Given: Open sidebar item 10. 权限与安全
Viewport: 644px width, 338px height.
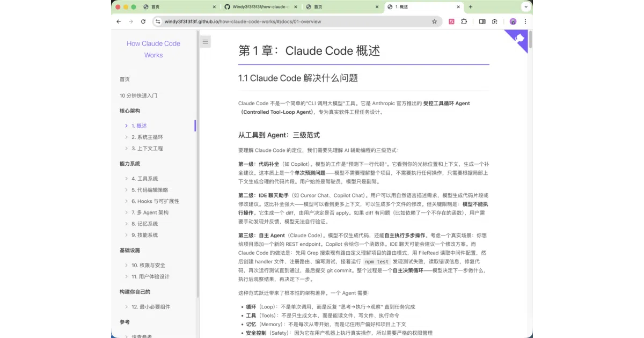Looking at the screenshot, I should pyautogui.click(x=149, y=265).
